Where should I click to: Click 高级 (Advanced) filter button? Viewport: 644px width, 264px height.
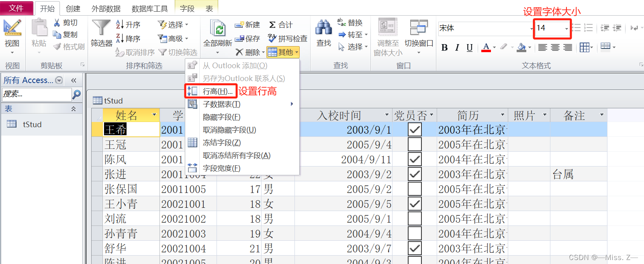173,39
